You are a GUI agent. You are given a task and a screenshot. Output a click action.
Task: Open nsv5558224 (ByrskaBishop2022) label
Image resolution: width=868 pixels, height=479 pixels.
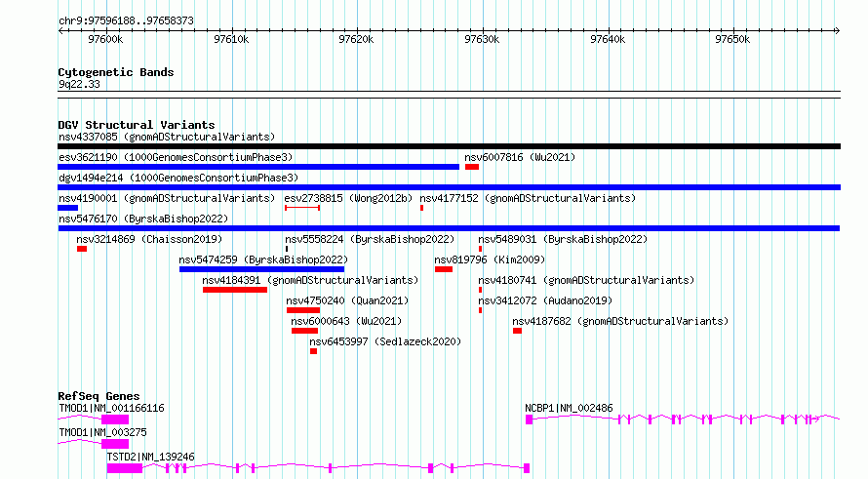tap(370, 239)
